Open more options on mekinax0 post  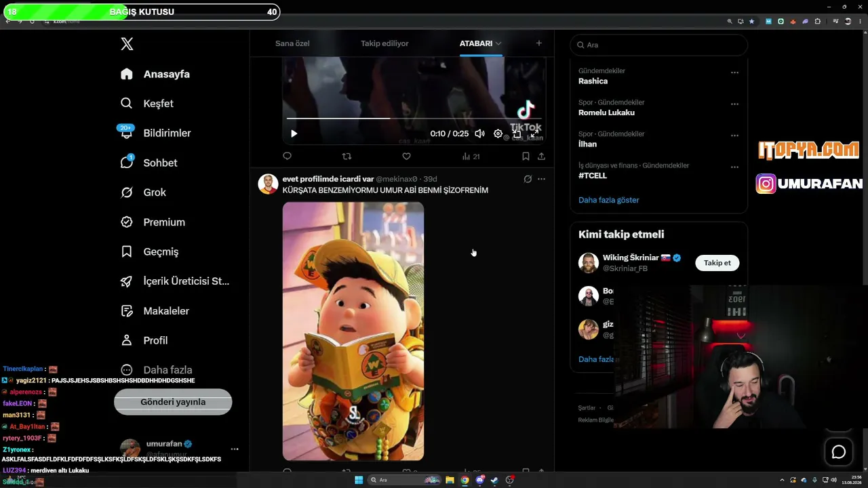point(541,179)
